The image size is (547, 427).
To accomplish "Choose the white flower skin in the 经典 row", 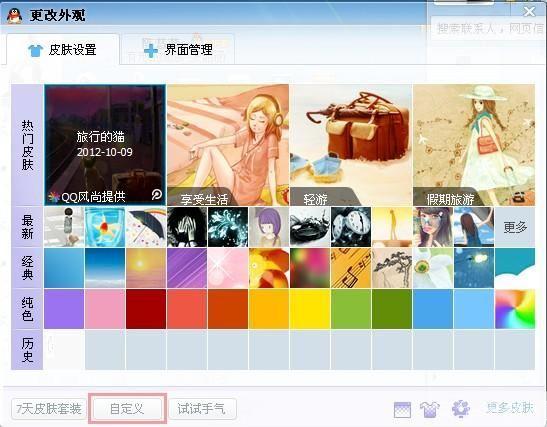I will [x=433, y=268].
